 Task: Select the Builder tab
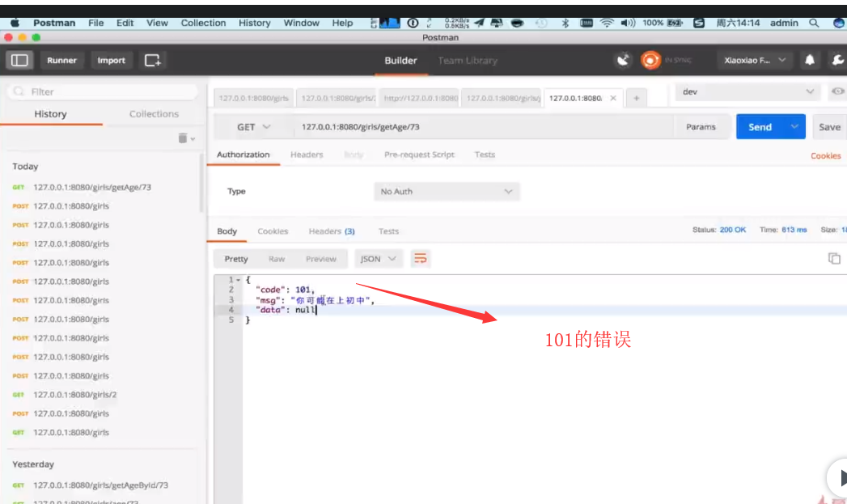pos(400,61)
